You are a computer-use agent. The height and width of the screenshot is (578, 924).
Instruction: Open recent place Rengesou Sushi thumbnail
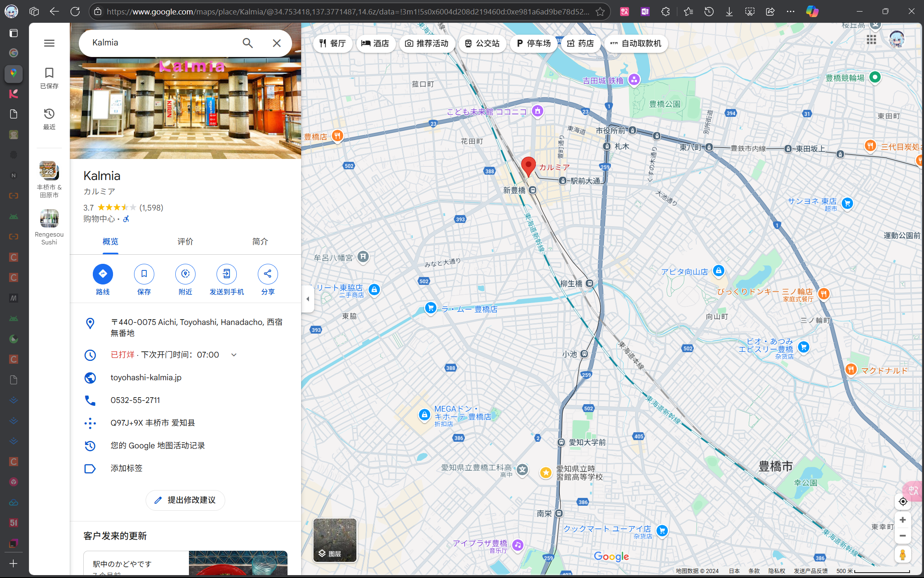point(49,218)
